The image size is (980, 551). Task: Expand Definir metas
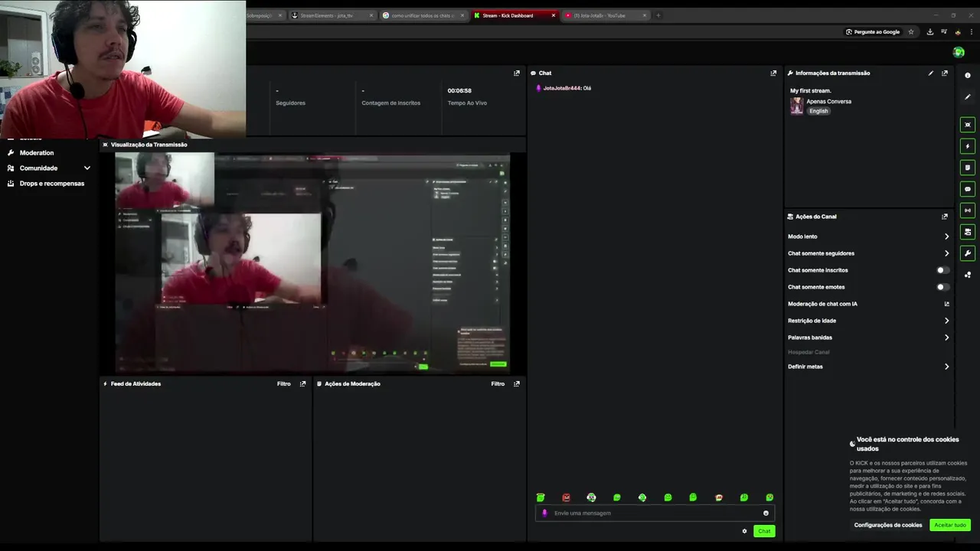[947, 367]
